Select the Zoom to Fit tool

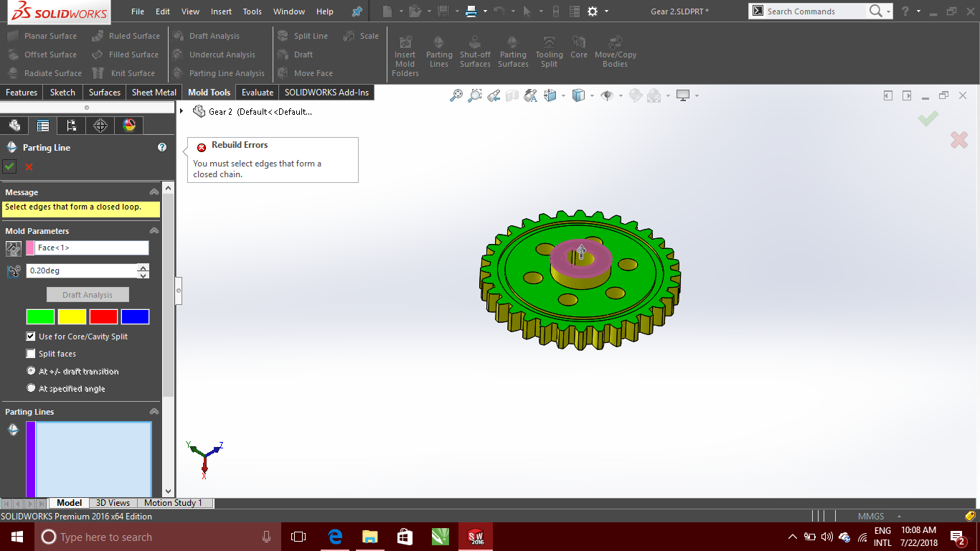[456, 95]
